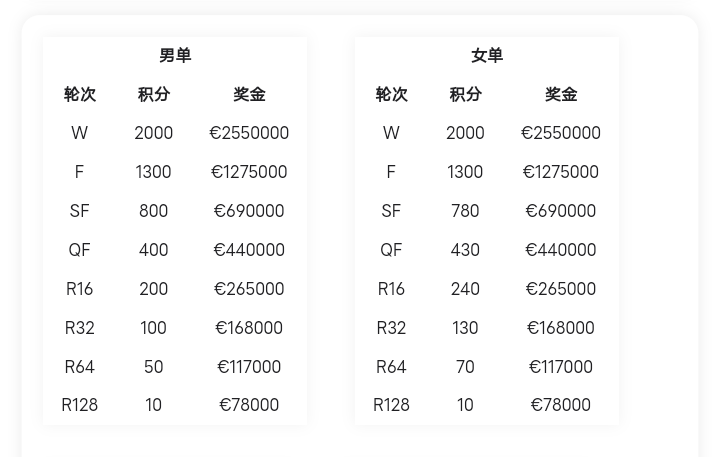
Task: Select the 400 points value for QF
Action: pos(154,250)
